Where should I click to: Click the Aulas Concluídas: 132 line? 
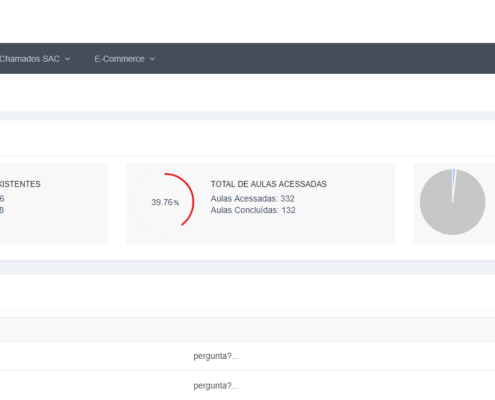(x=253, y=210)
